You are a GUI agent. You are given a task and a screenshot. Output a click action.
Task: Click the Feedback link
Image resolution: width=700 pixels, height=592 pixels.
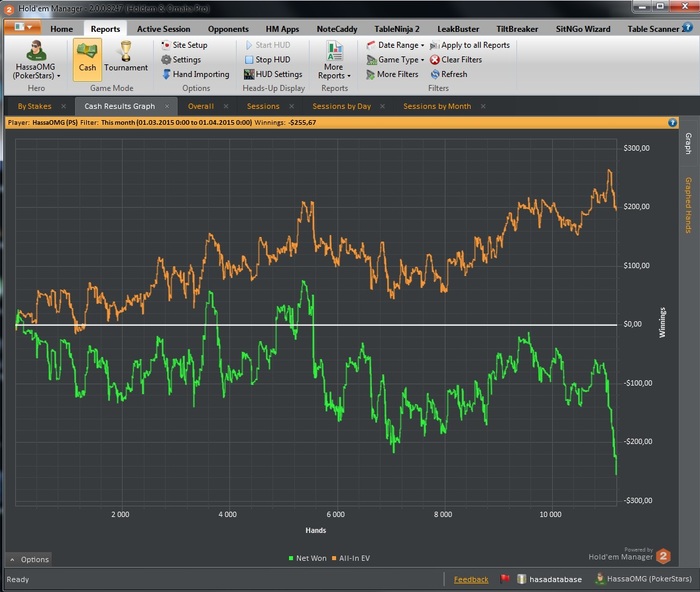click(x=471, y=579)
